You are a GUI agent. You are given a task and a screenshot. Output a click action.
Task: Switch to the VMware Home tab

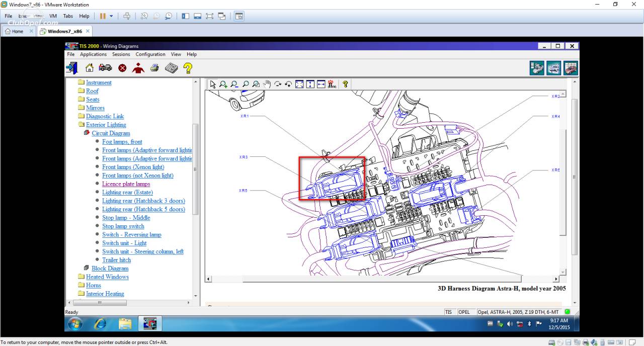point(18,31)
